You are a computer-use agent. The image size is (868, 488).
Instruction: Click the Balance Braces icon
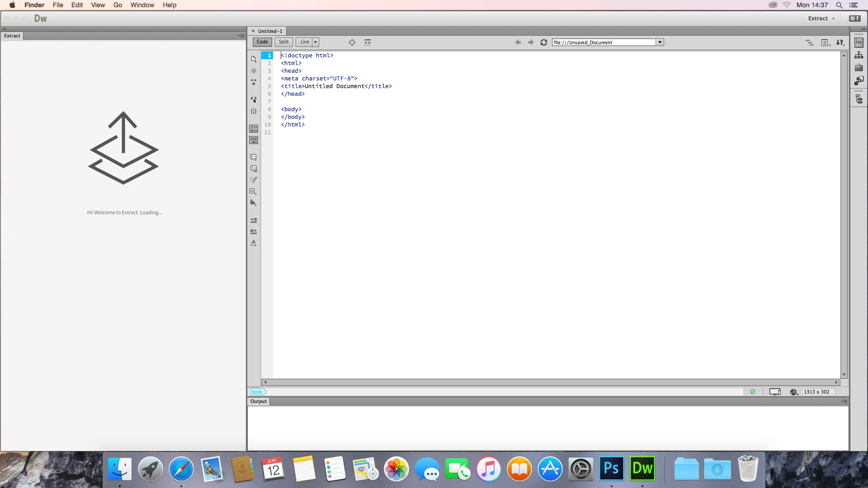[x=254, y=111]
